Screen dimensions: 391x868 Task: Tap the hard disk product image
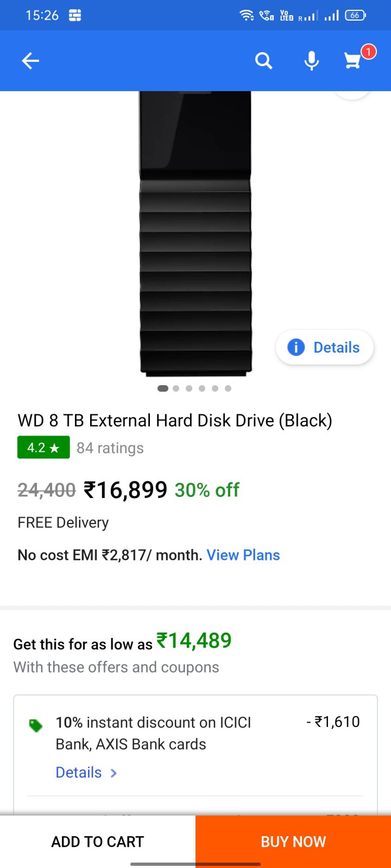pos(195,234)
